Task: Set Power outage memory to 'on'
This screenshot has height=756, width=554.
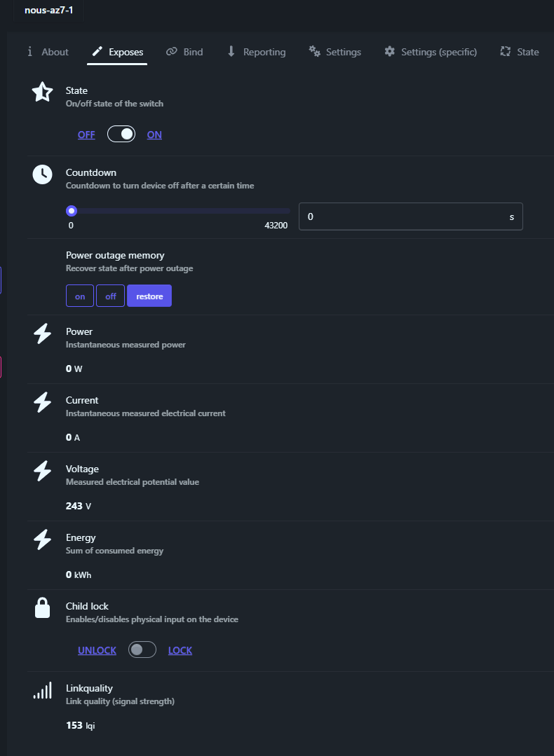Action: pyautogui.click(x=80, y=296)
